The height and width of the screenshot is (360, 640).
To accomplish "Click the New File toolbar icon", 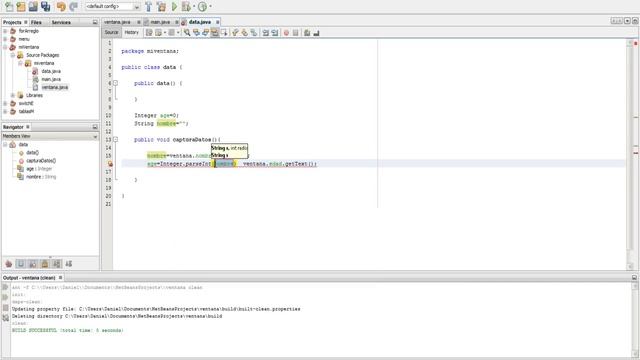I will [x=9, y=6].
